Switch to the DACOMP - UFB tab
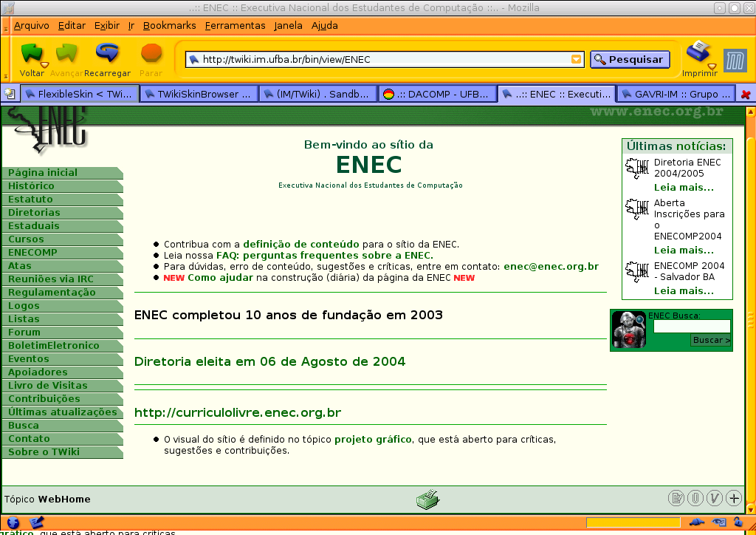Screen dimensions: 756x535 pos(436,94)
